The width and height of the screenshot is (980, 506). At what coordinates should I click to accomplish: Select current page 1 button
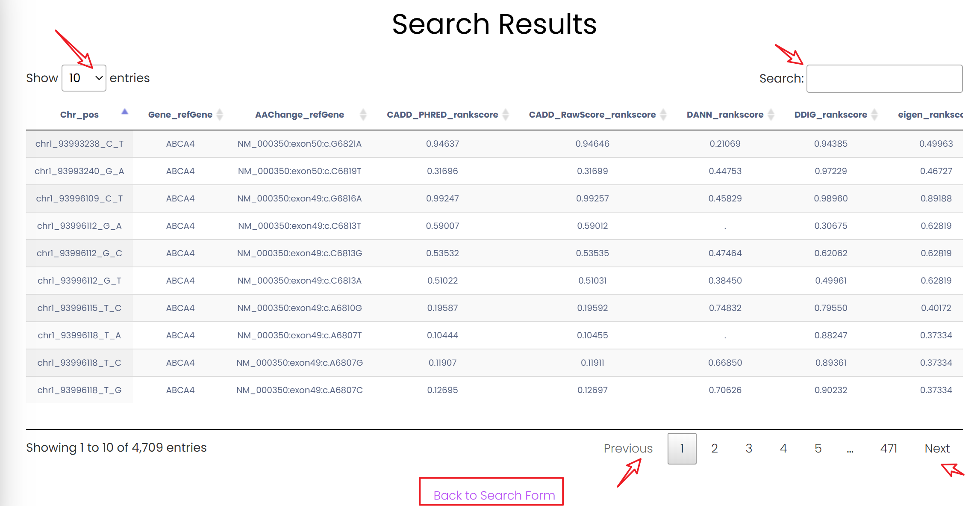[682, 448]
